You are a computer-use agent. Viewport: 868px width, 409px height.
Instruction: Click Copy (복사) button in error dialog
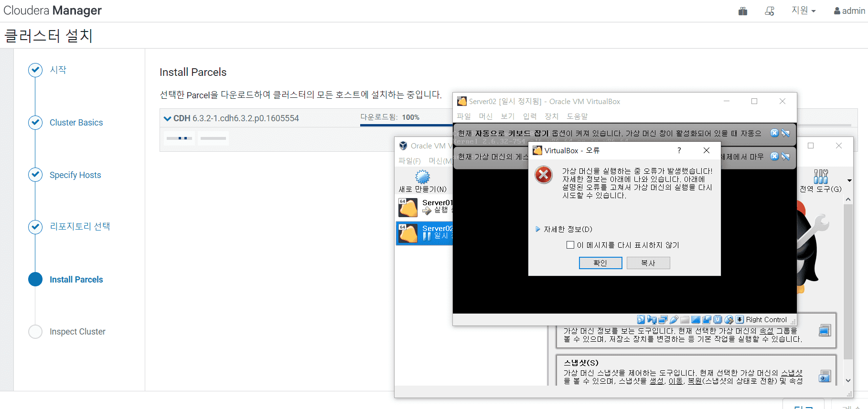(648, 263)
